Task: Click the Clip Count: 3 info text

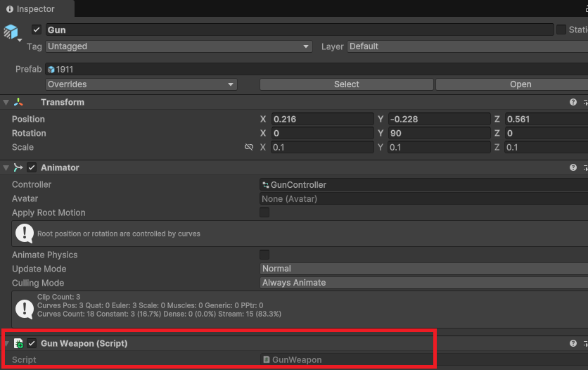Action: click(58, 297)
